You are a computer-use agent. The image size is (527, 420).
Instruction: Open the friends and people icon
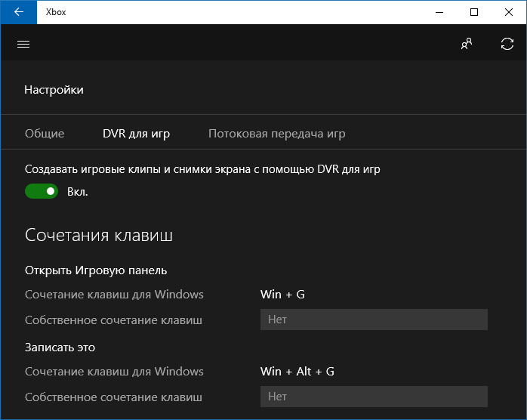click(x=467, y=44)
